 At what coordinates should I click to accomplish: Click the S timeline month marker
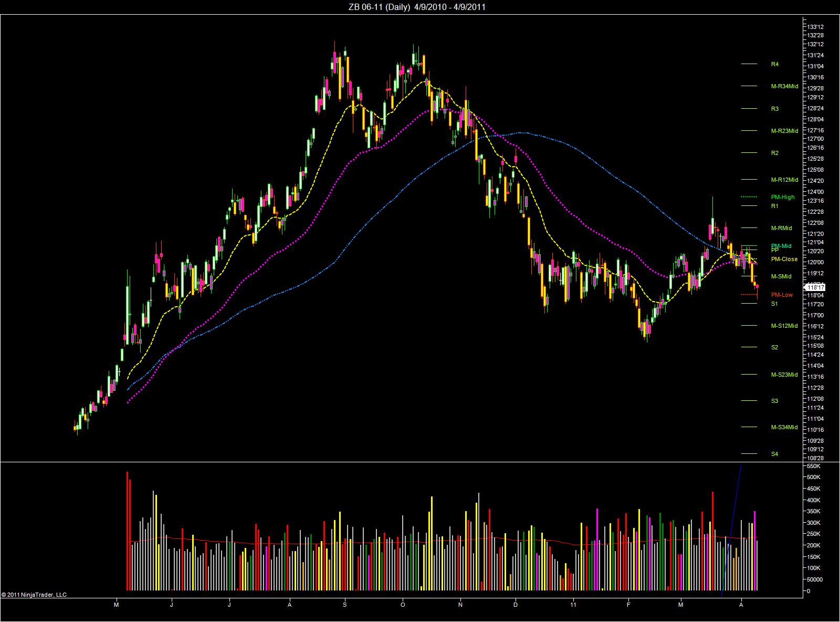(x=345, y=605)
